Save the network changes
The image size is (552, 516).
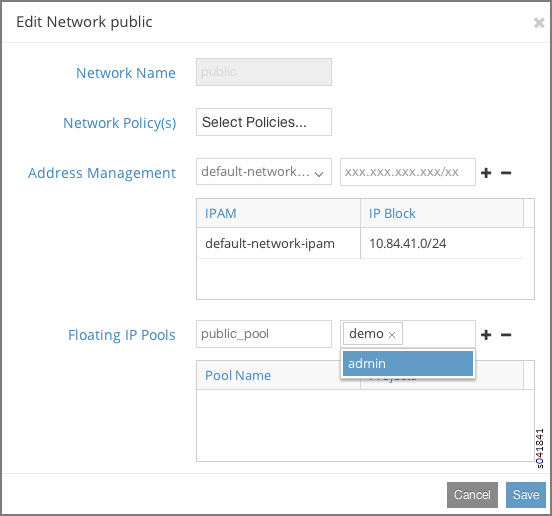[x=526, y=495]
